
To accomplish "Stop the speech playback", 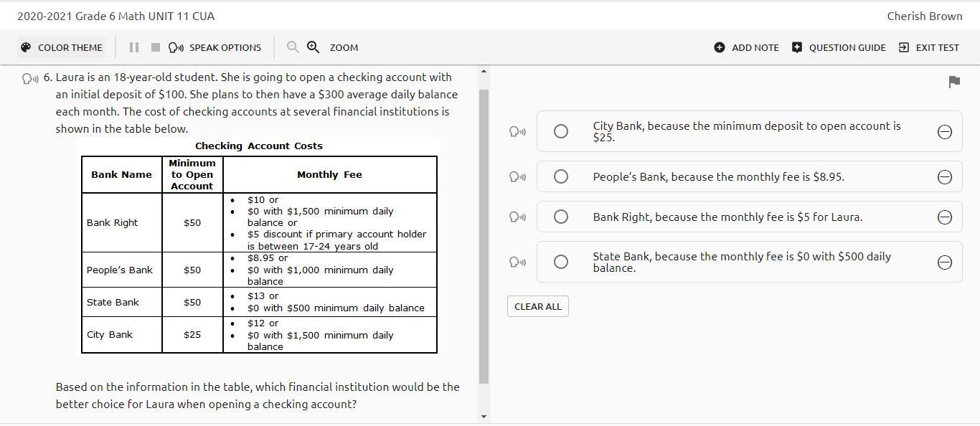I will click(156, 47).
